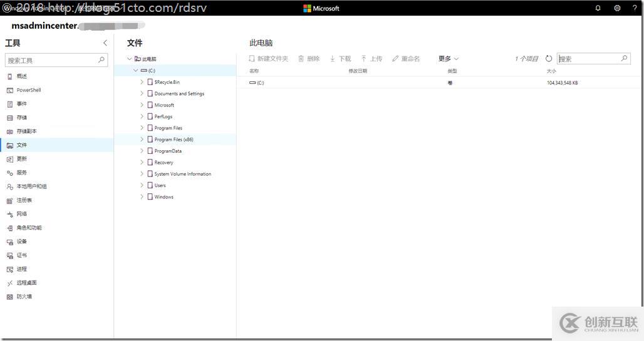Open the Overview tool icon in sidebar
This screenshot has width=644, height=341.
coord(10,76)
